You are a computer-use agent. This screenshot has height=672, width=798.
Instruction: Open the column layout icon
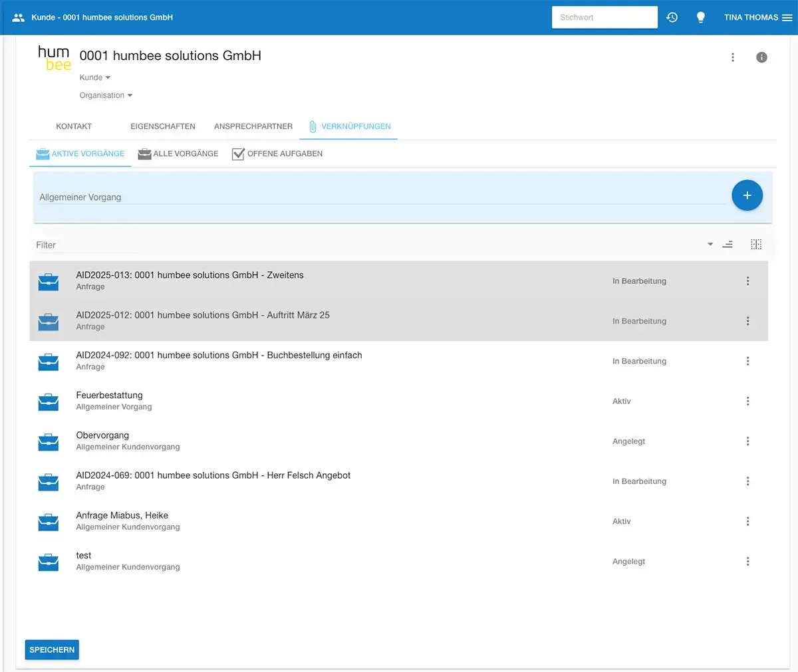pyautogui.click(x=756, y=245)
